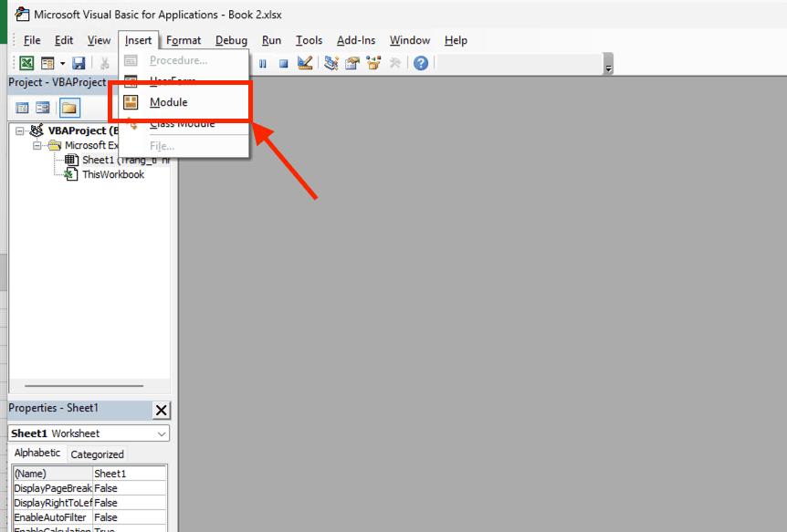Open the Help menu
787x532 pixels.
point(456,40)
